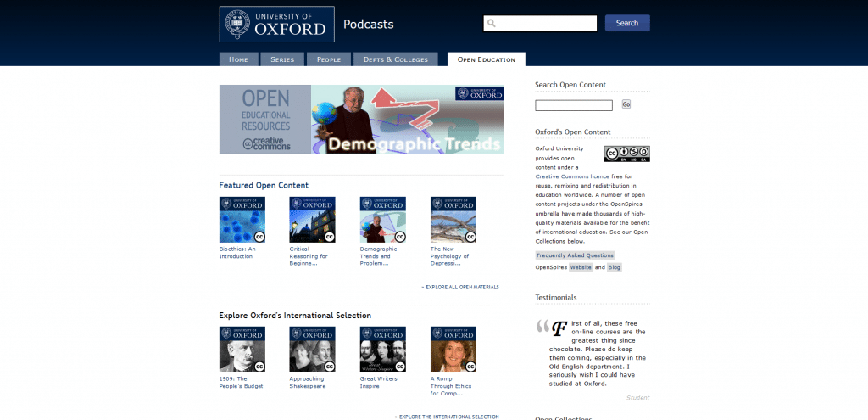
Task: Click the Great Writers Inspire title link
Action: coord(379,383)
